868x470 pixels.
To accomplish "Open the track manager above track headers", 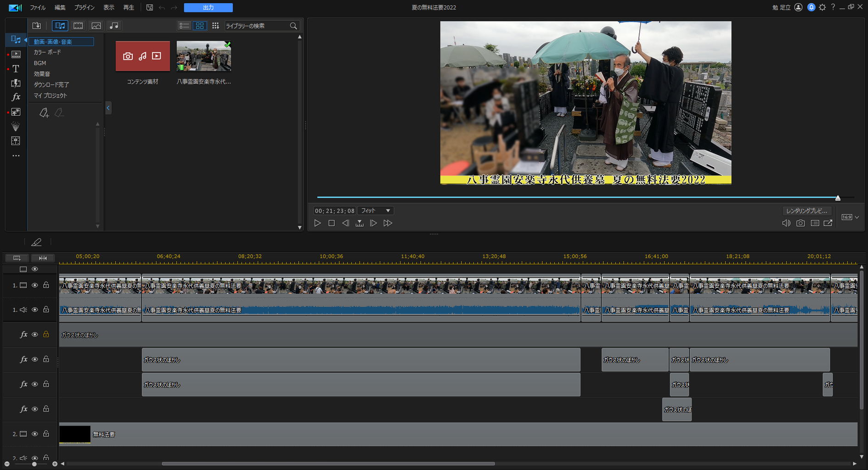I will point(17,258).
